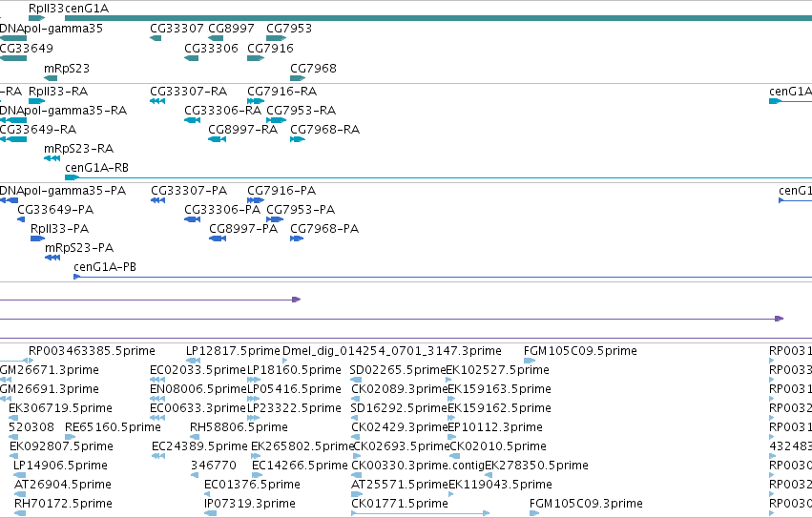This screenshot has height=518, width=812.
Task: Click the CK01771.5prime EST
Action: click(x=421, y=514)
